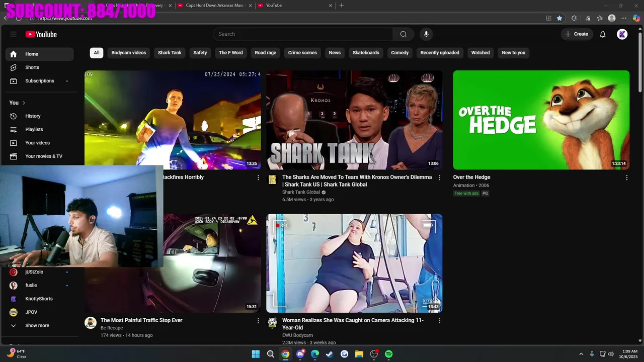644x362 pixels.
Task: Select the Bodycam videos chip
Action: 129,53
